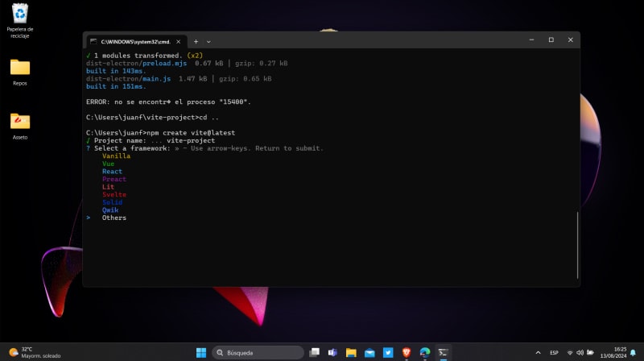Open the Twitter app from taskbar
This screenshot has width=644, height=361.
point(388,352)
